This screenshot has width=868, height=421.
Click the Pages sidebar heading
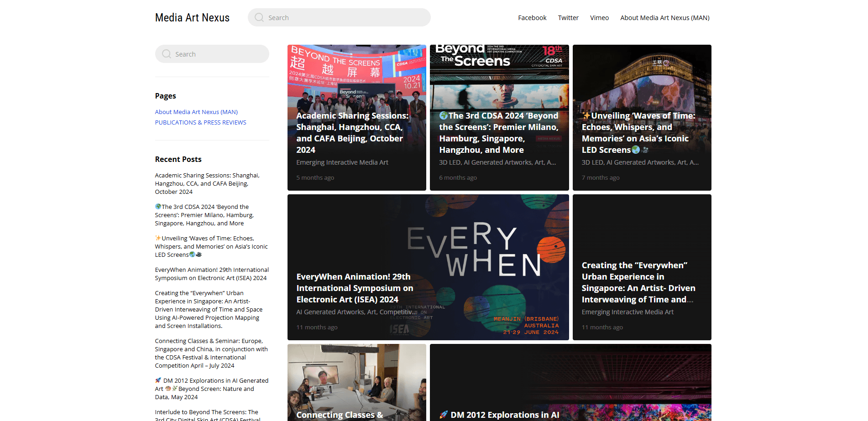[166, 96]
